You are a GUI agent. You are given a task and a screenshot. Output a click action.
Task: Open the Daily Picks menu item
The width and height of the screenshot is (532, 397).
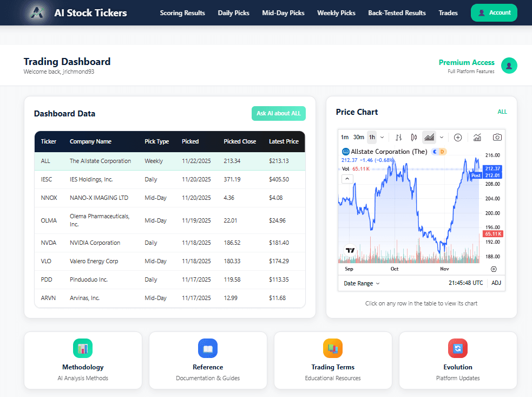[233, 12]
